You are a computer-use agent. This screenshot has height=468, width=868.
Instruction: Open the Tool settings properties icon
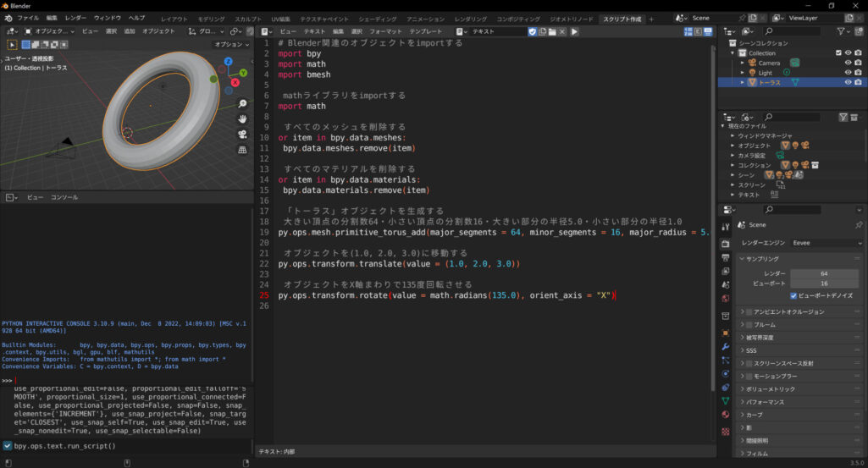tap(726, 228)
